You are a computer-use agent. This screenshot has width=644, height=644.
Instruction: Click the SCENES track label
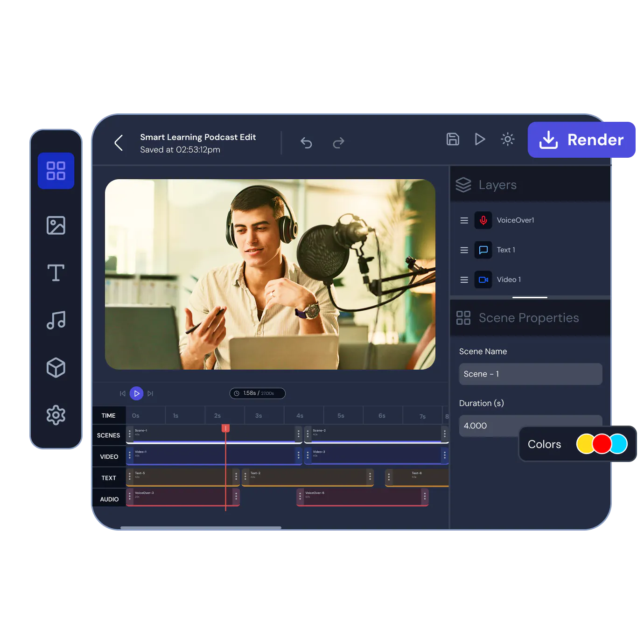(x=109, y=435)
